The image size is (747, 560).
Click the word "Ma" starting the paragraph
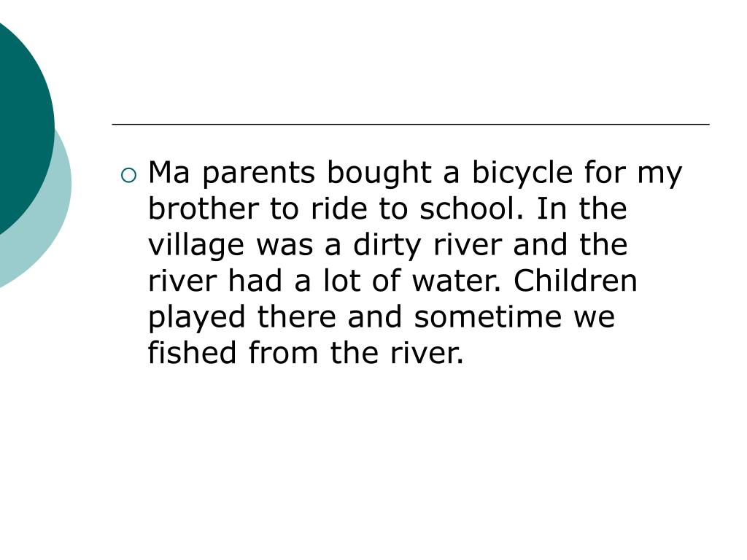(169, 172)
